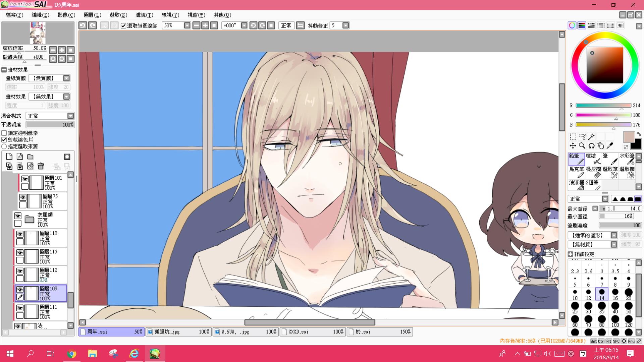644x362 pixels.
Task: Choose brush size 16
Action: pos(615,294)
